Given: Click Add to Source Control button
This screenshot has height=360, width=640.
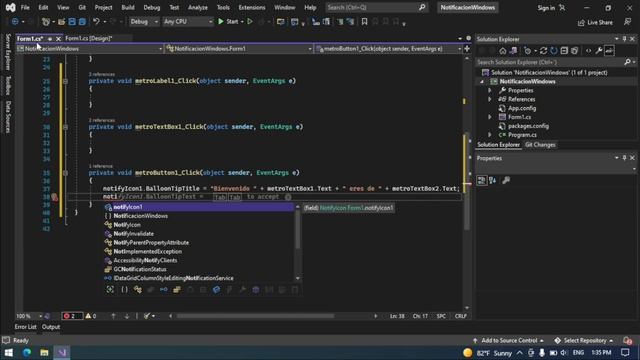Looking at the screenshot, I should [509, 340].
